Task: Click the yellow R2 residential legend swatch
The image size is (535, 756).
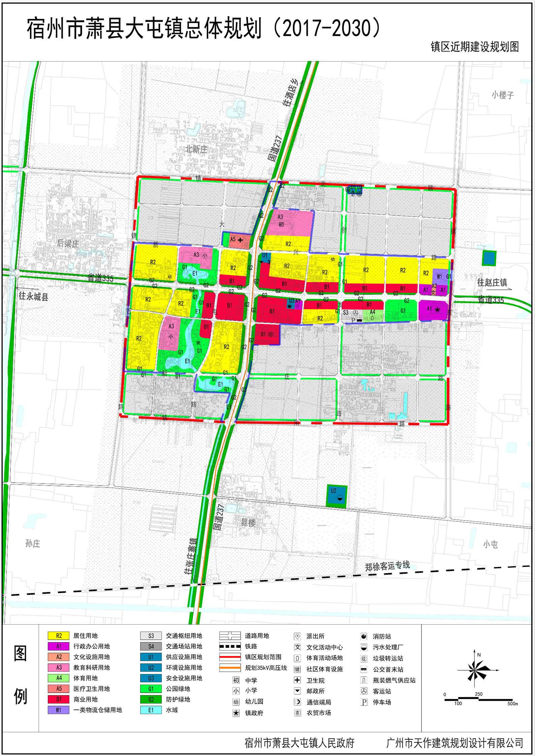Action: (58, 635)
